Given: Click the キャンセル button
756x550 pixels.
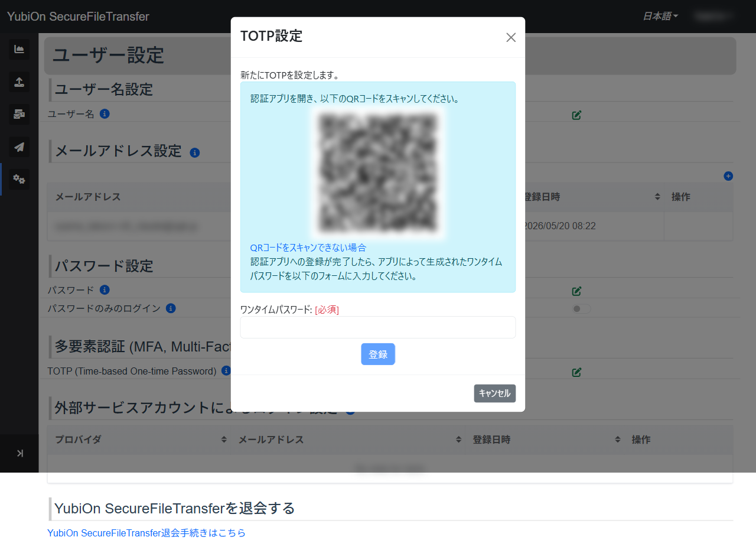Looking at the screenshot, I should pos(494,393).
